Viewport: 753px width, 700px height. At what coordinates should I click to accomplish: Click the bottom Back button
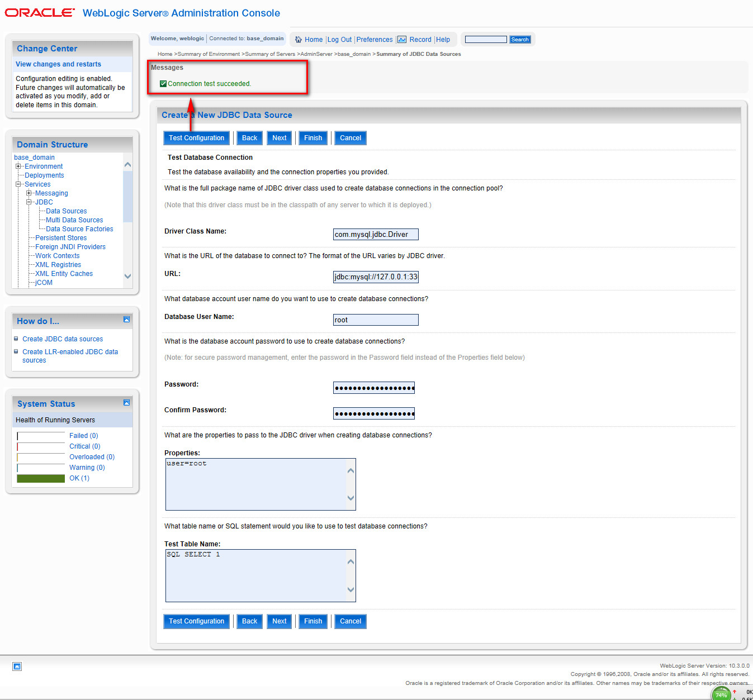(249, 621)
